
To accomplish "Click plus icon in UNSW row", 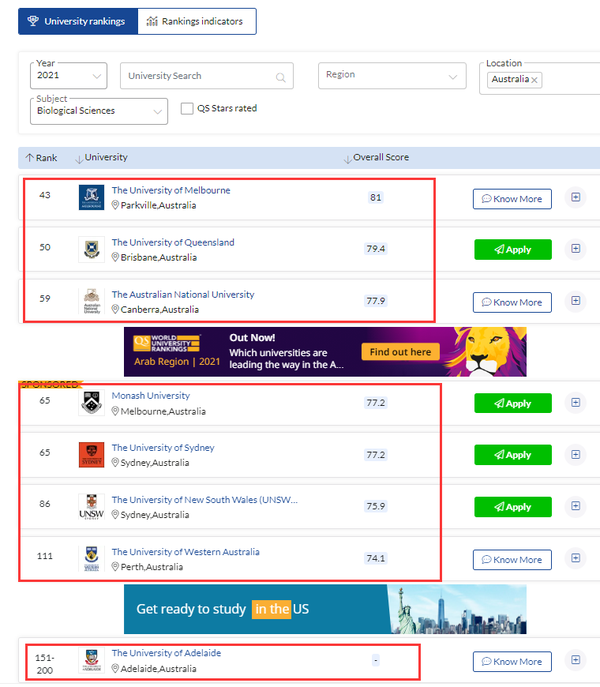I will tap(575, 506).
